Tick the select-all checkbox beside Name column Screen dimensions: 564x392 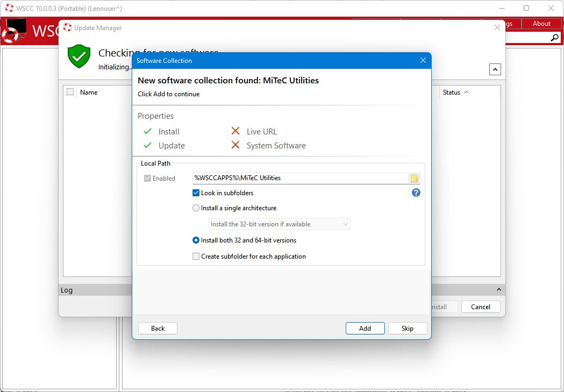tap(70, 92)
